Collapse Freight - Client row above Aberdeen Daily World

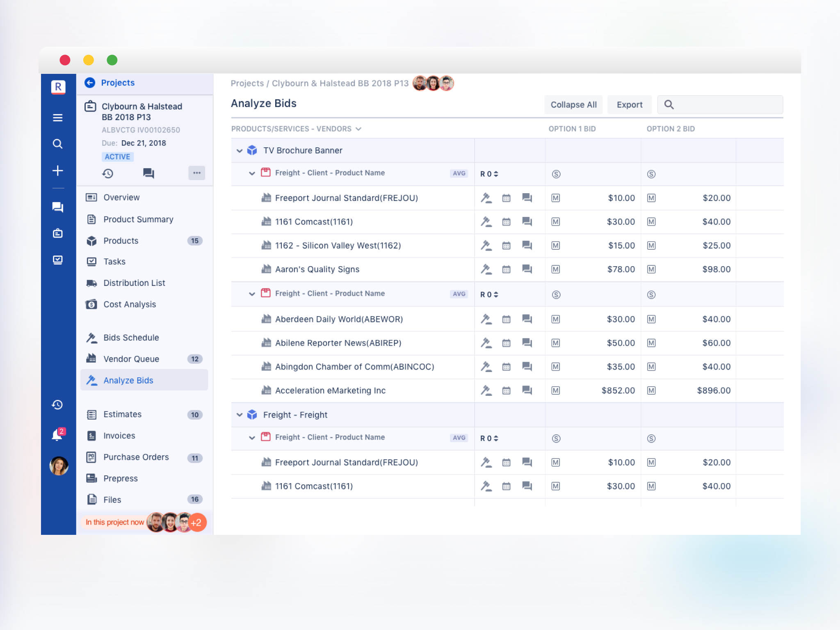point(252,294)
